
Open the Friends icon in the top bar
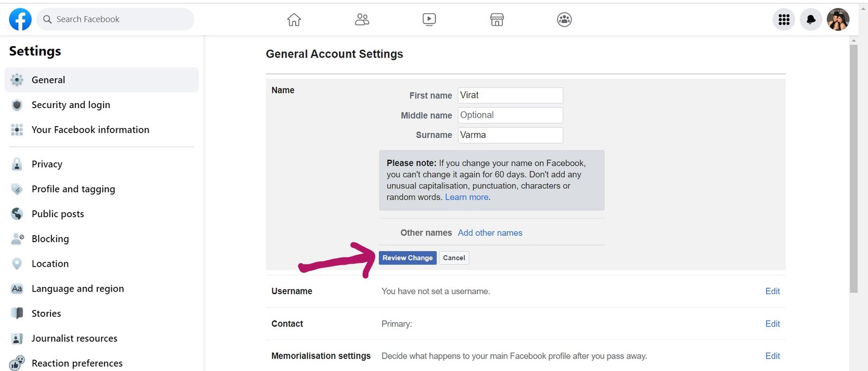pyautogui.click(x=362, y=20)
